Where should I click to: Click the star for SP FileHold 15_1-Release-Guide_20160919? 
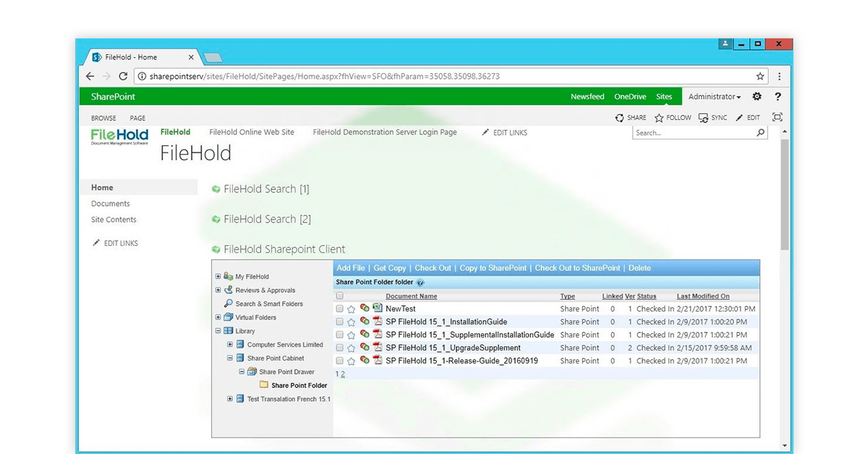352,361
